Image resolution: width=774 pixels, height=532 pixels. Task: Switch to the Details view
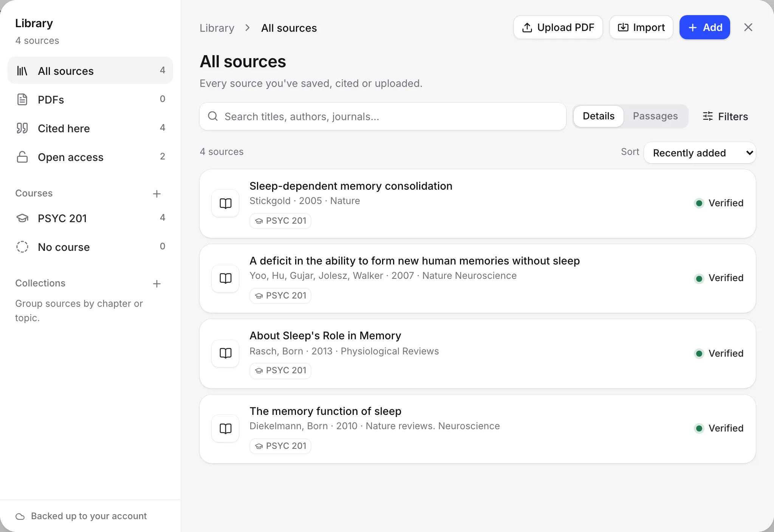click(598, 116)
